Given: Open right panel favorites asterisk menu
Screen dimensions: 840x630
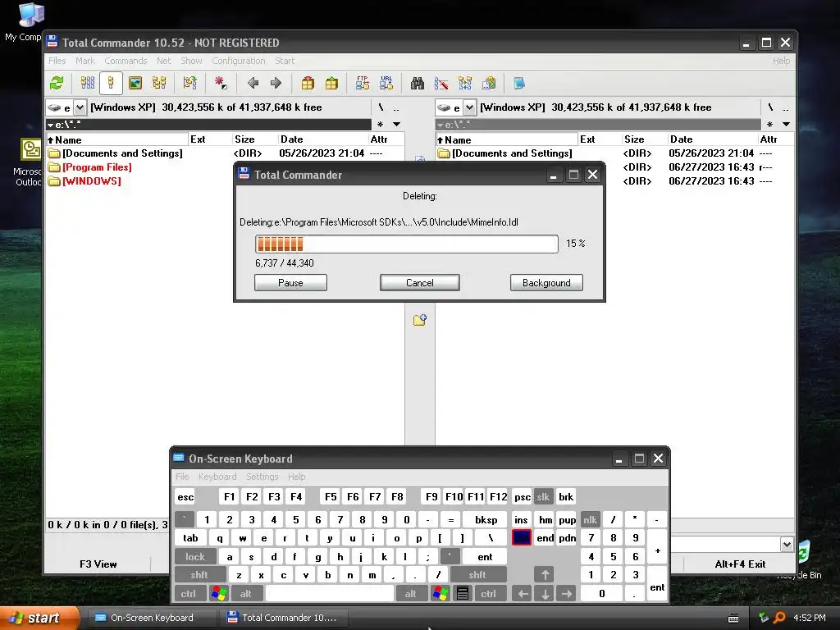Looking at the screenshot, I should pos(769,125).
